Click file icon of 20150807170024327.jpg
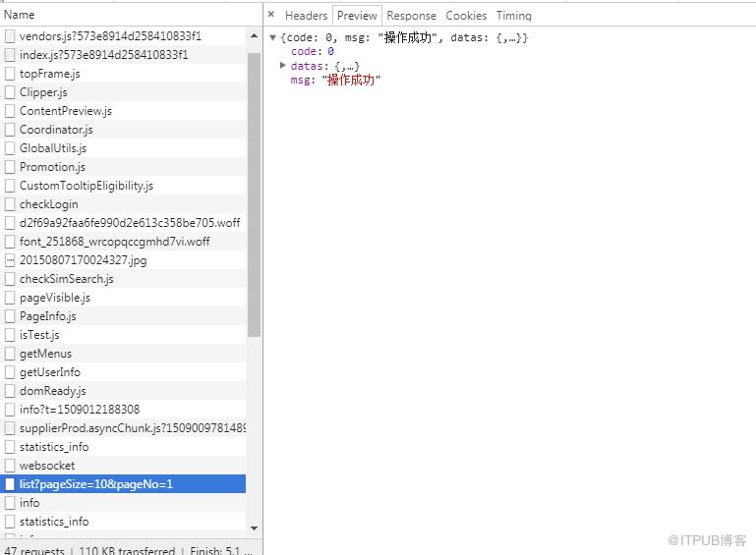Screen dimensions: 756x555 [x=10, y=260]
